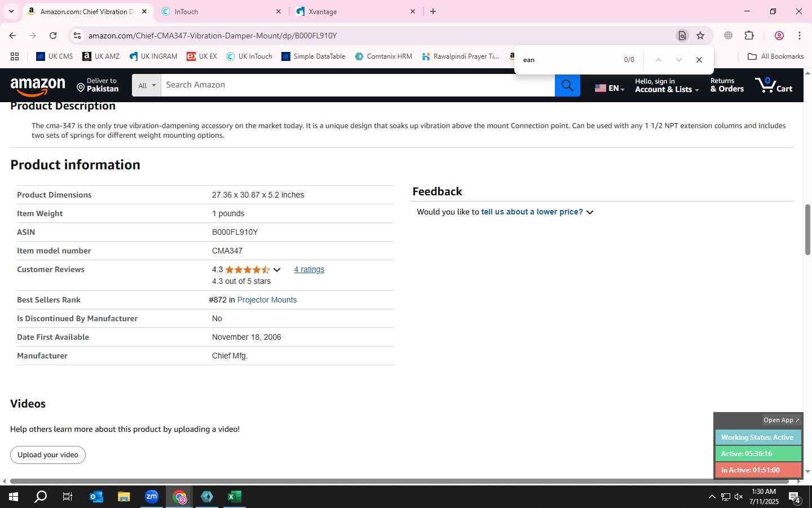Open the UK INGRAM bookmark
Viewport: 812px width, 508px height.
click(153, 56)
